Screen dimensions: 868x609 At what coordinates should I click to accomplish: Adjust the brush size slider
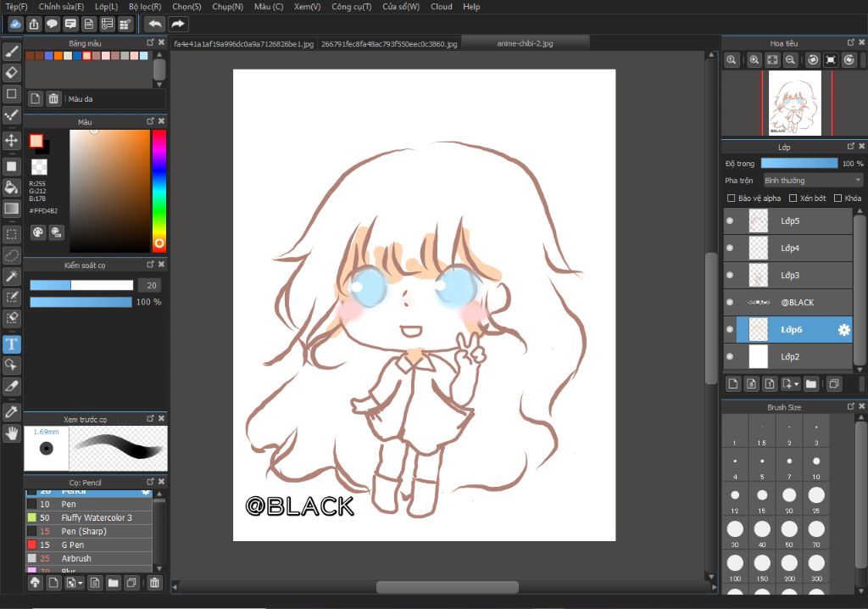(x=81, y=285)
